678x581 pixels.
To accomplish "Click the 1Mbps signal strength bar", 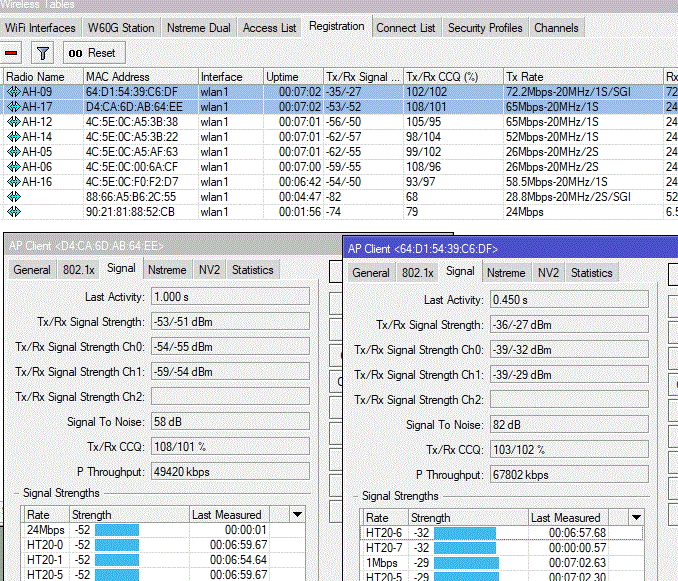I will (466, 563).
